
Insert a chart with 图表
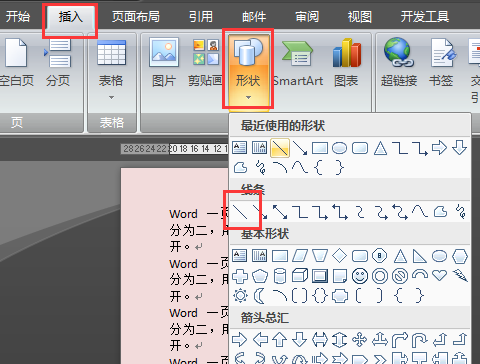[x=346, y=63]
